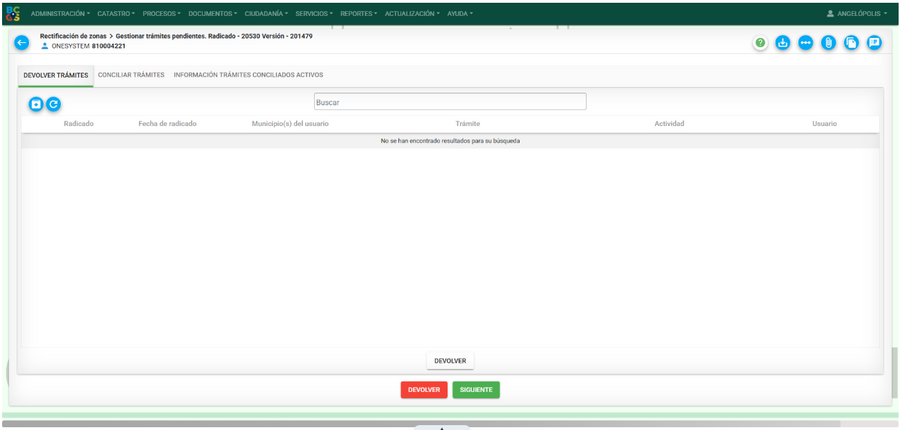Click the paperclip attachments icon

pyautogui.click(x=828, y=42)
